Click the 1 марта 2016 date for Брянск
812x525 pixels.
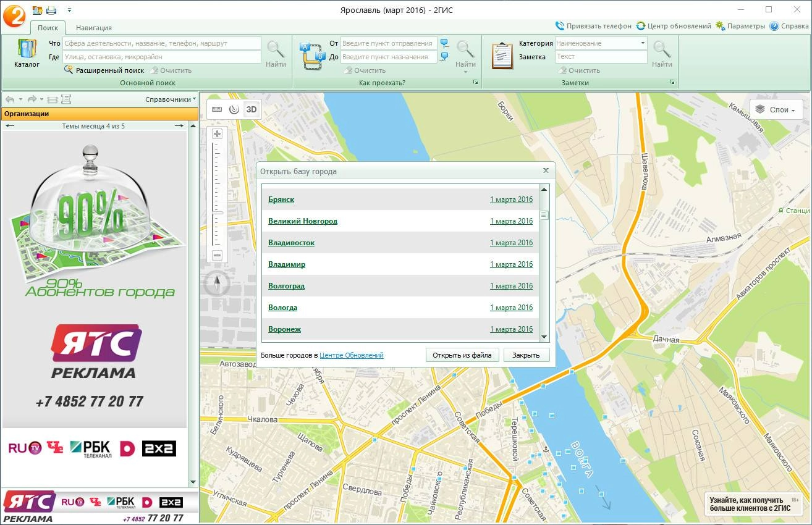click(x=511, y=199)
